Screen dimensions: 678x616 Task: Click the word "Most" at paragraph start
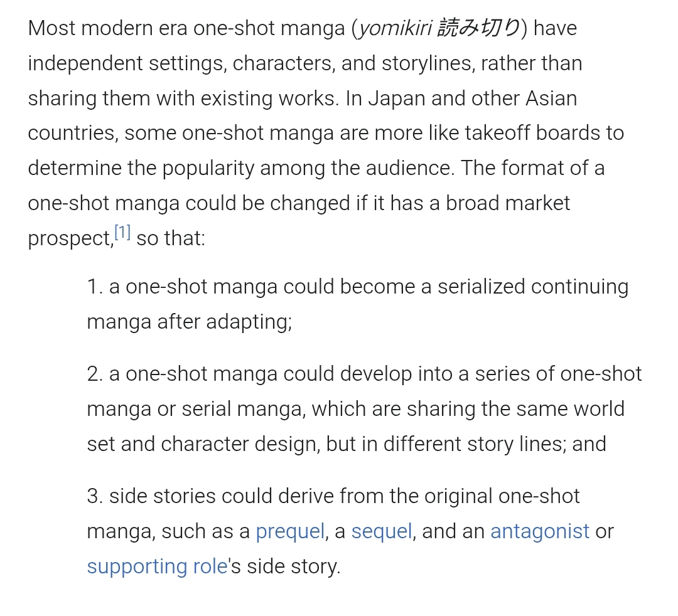tap(51, 28)
